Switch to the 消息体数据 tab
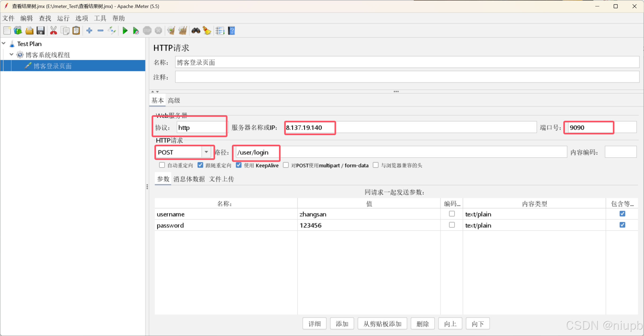644x336 pixels. coord(189,179)
